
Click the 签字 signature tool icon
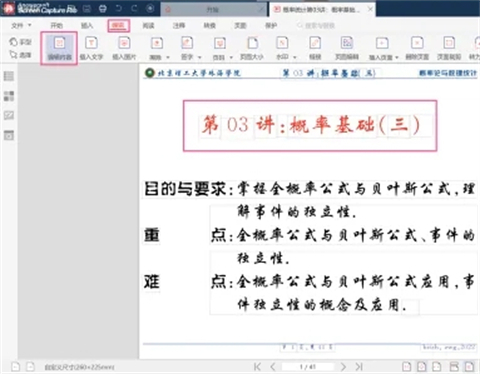187,43
